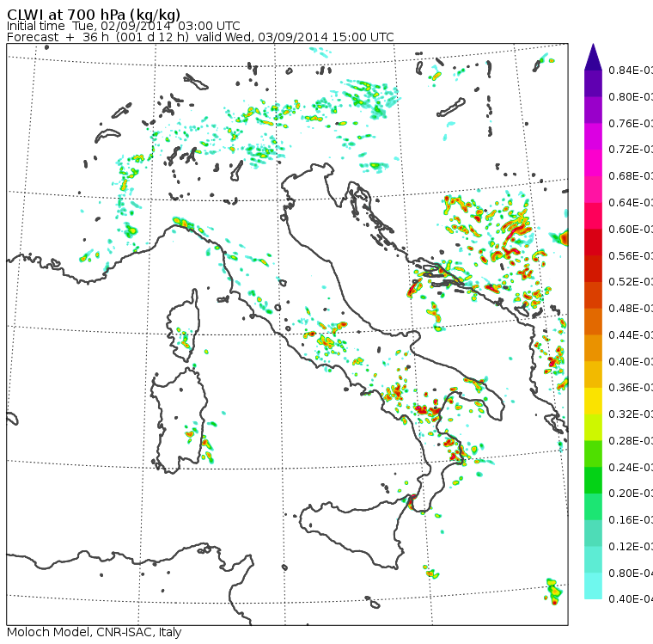Click the colorbar segment between 0.16E-03 and 0.20E-03
Image resolution: width=653 pixels, height=644 pixels.
[593, 507]
